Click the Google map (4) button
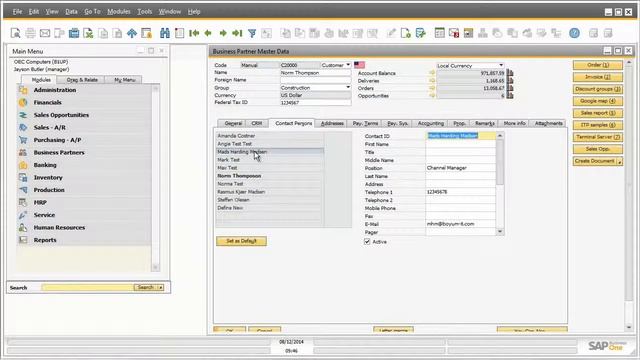This screenshot has height=360, width=640. 598,101
